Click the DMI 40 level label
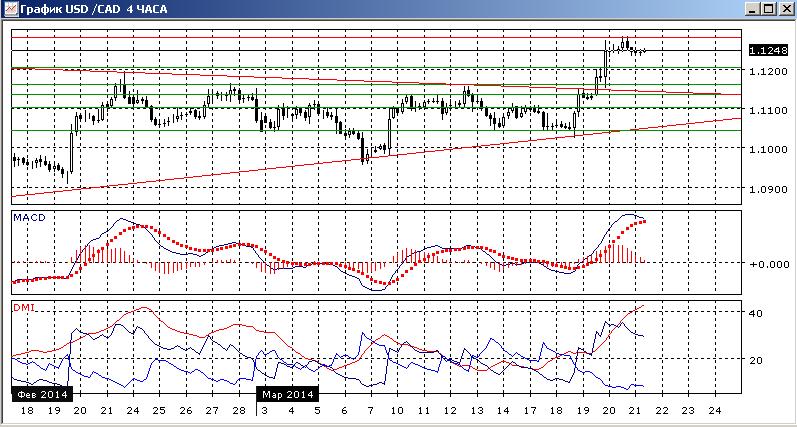 pos(756,314)
